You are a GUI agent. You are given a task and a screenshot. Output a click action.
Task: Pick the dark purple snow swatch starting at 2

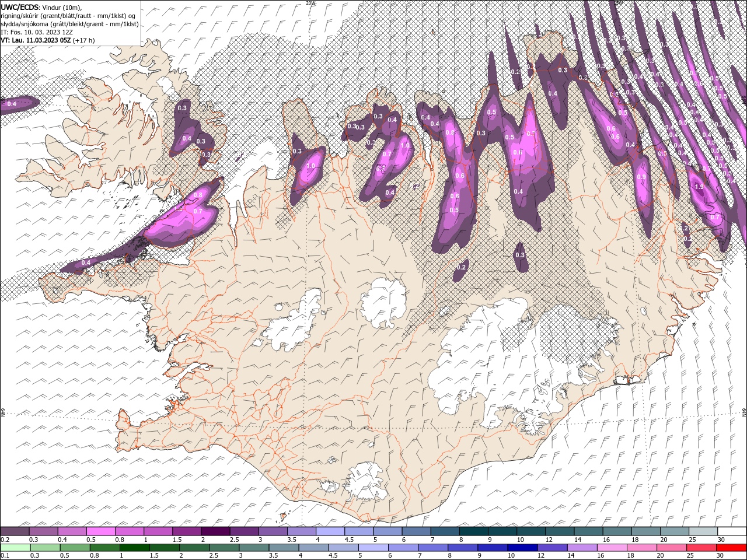tap(215, 531)
